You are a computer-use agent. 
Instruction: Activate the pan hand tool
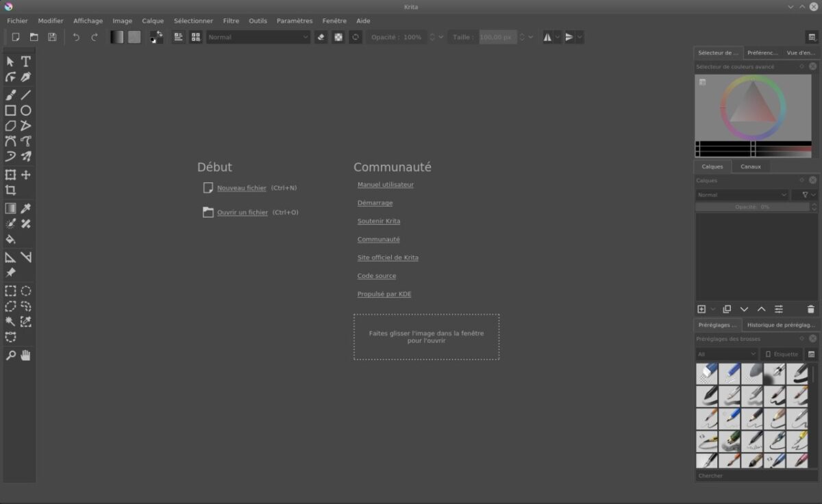click(26, 355)
